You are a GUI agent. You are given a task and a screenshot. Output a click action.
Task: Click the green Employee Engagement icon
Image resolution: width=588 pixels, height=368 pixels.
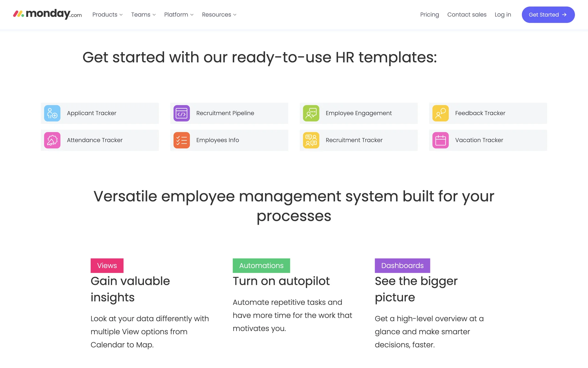311,113
